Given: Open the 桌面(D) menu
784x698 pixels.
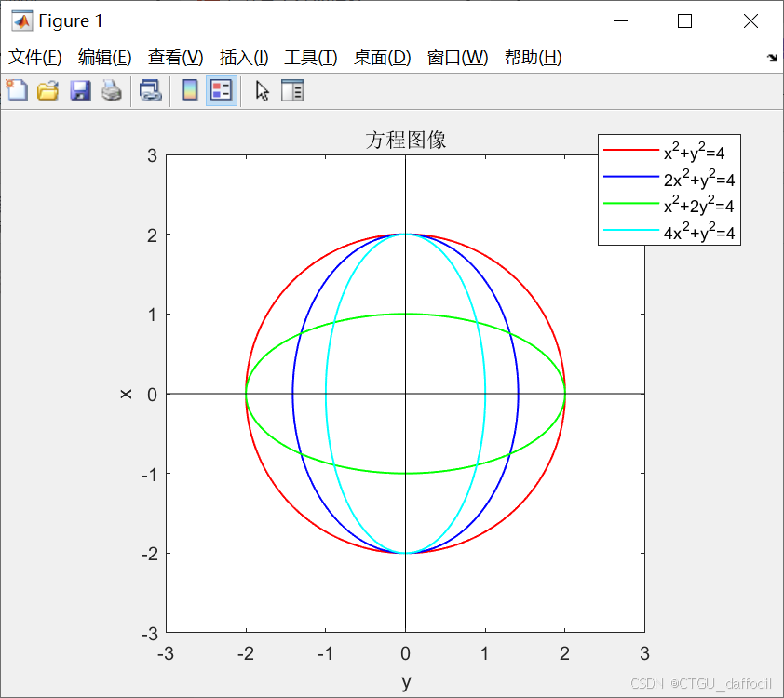Looking at the screenshot, I should pos(382,58).
